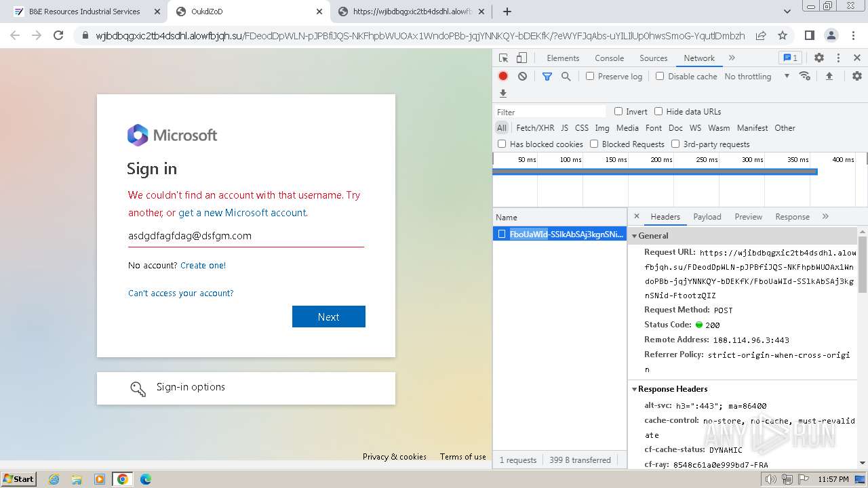Enable Preserve log checkbox

(590, 76)
